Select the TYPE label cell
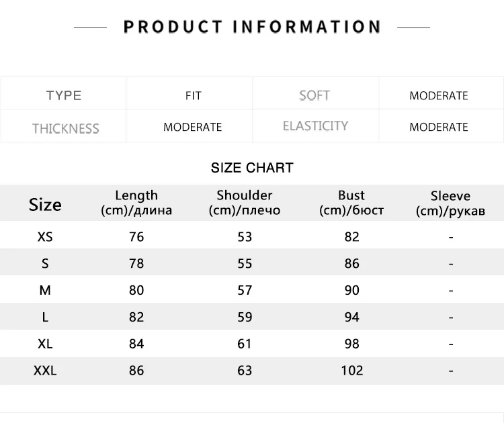504x423 pixels. pos(64,95)
